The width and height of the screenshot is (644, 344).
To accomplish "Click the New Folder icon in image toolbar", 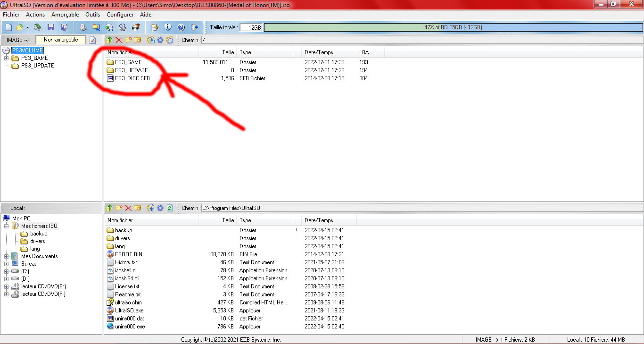I will pos(128,40).
